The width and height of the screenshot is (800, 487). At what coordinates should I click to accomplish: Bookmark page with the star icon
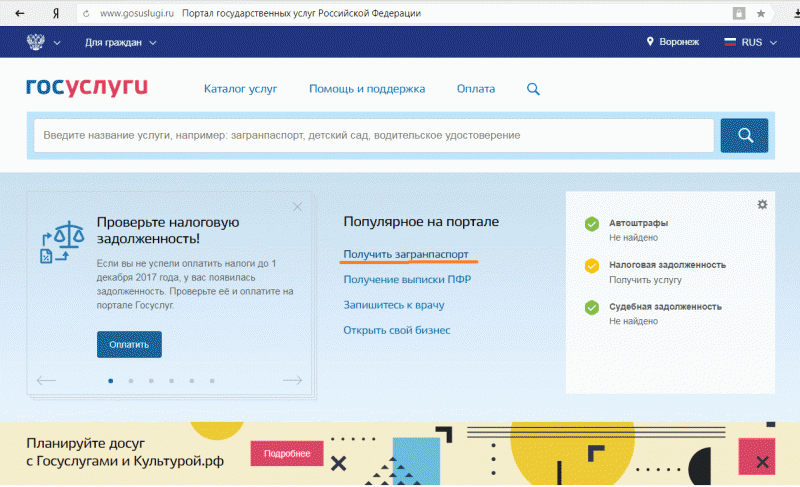coord(761,14)
